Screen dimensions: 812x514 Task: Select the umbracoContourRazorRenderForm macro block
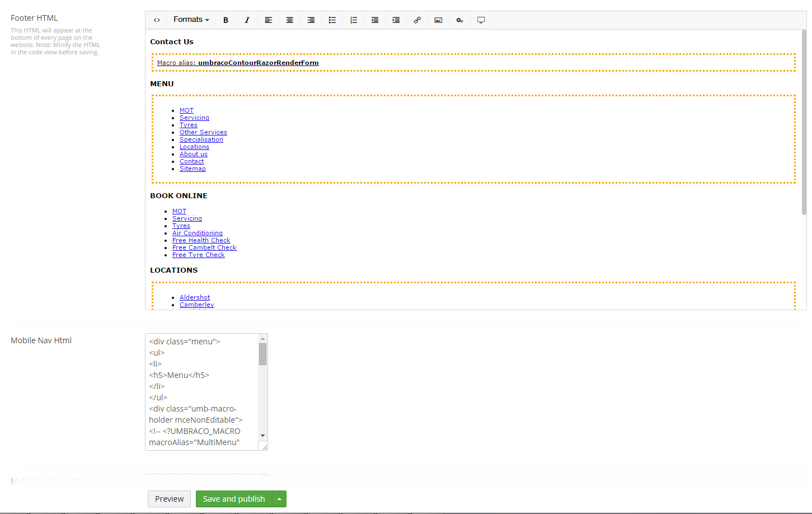tap(473, 63)
